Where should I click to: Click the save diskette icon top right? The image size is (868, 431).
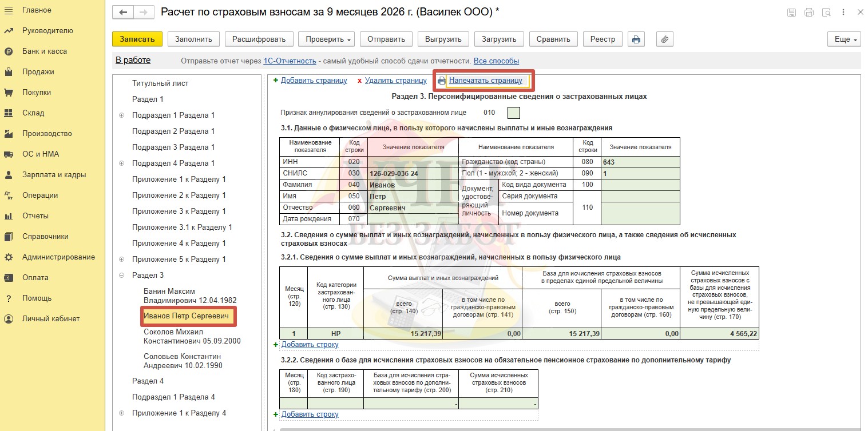[x=791, y=13]
